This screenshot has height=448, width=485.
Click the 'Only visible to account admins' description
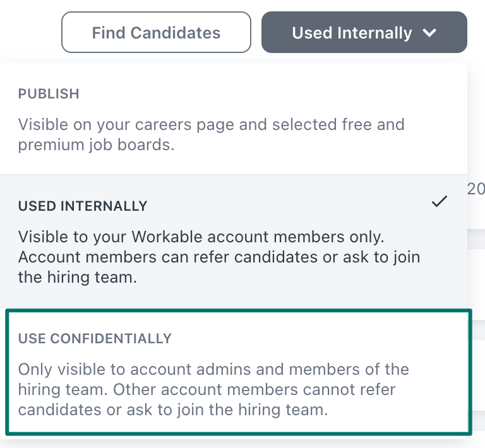coord(213,369)
